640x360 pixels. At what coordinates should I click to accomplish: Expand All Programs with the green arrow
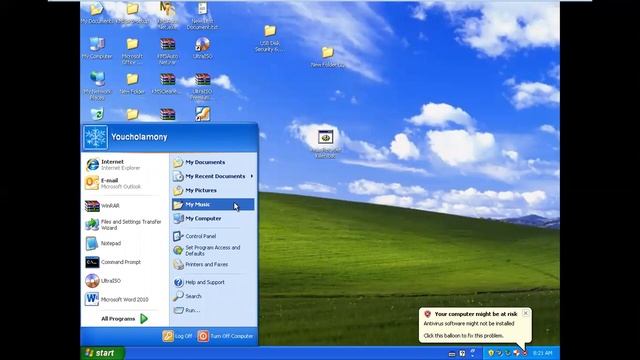pyautogui.click(x=124, y=318)
